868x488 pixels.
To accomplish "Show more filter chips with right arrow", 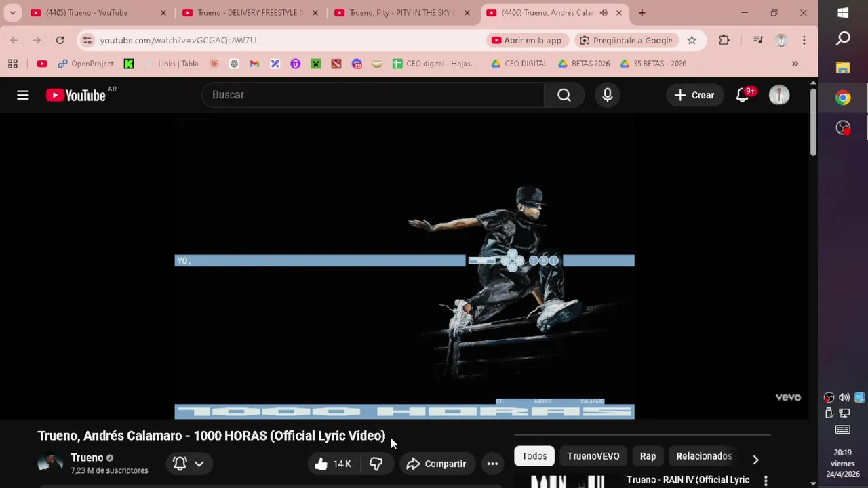I will pos(756,460).
